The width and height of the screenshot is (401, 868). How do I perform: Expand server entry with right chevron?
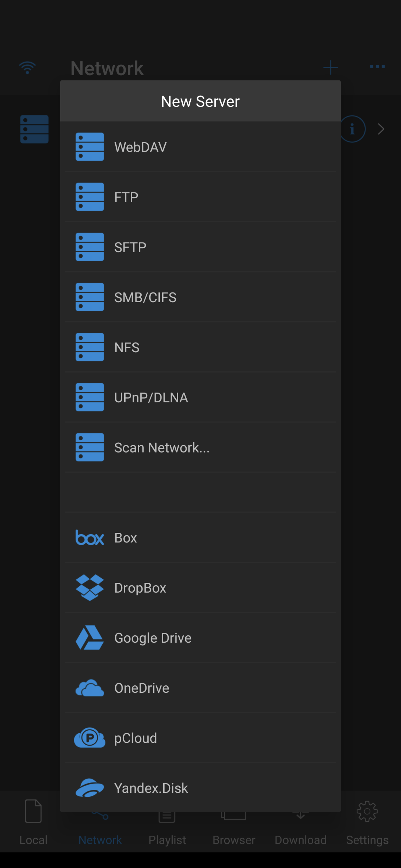[x=382, y=129]
